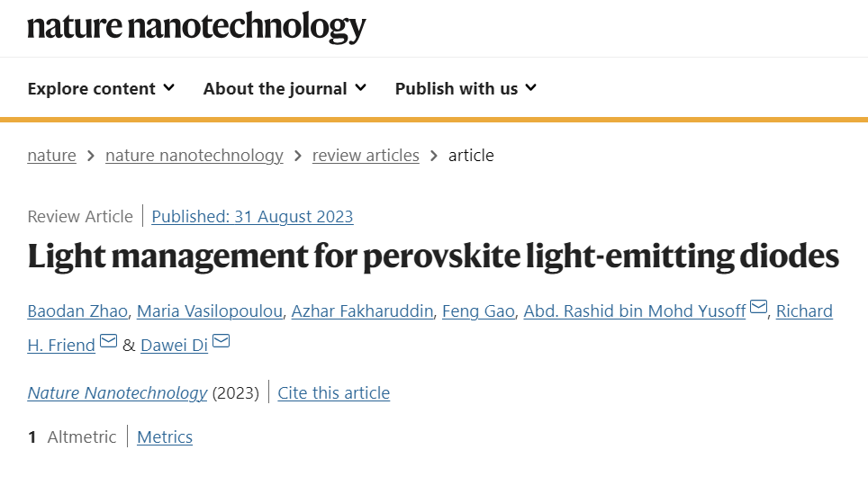Open author Baodan Zhao's profile

click(77, 311)
